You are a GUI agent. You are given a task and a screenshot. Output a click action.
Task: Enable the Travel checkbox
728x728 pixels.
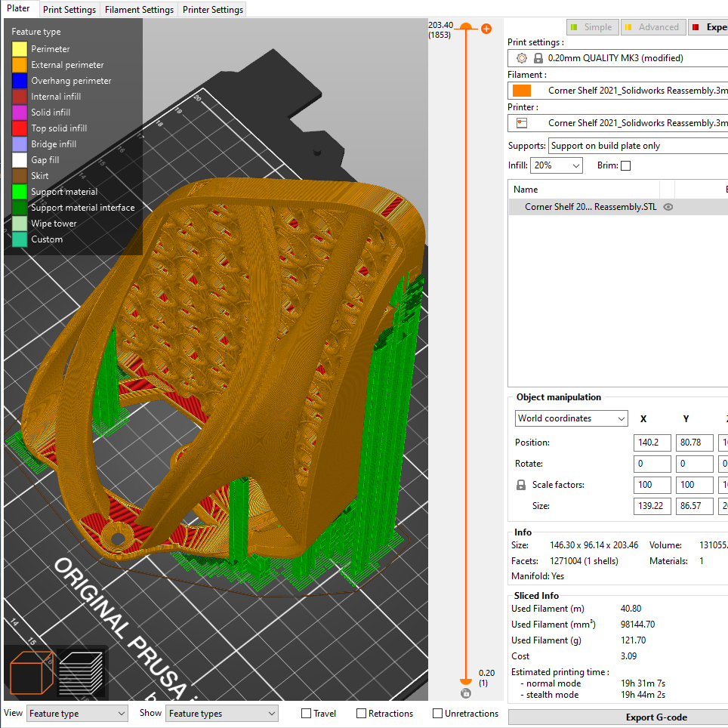point(307,713)
